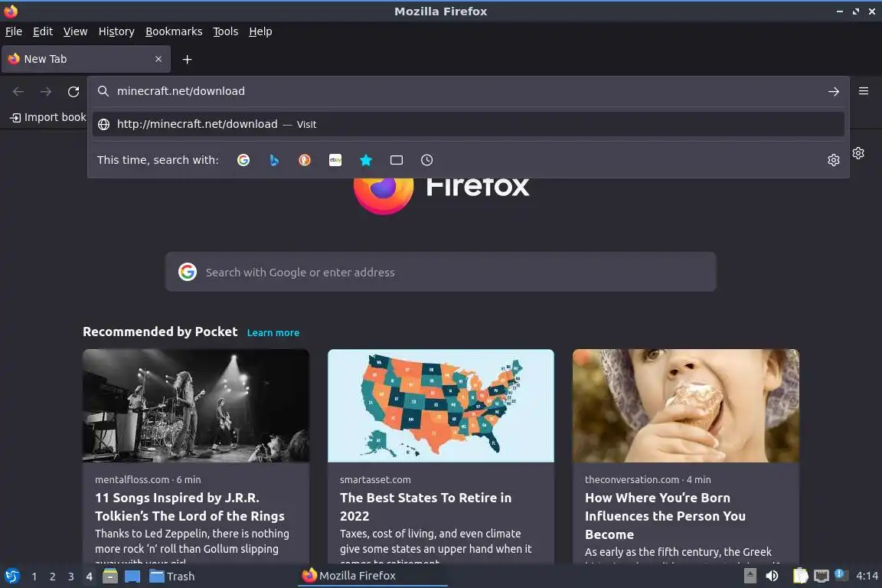Open the View menu
Viewport: 882px width, 588px height.
75,31
